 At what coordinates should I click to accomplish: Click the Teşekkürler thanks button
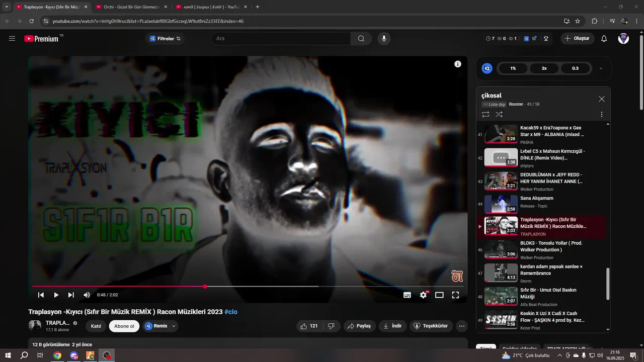click(x=431, y=326)
